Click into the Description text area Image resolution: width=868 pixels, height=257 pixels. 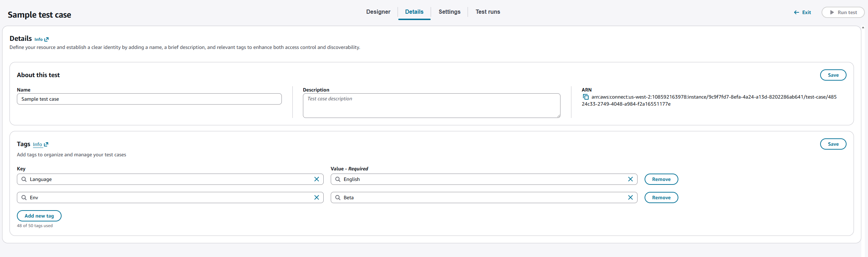(431, 106)
